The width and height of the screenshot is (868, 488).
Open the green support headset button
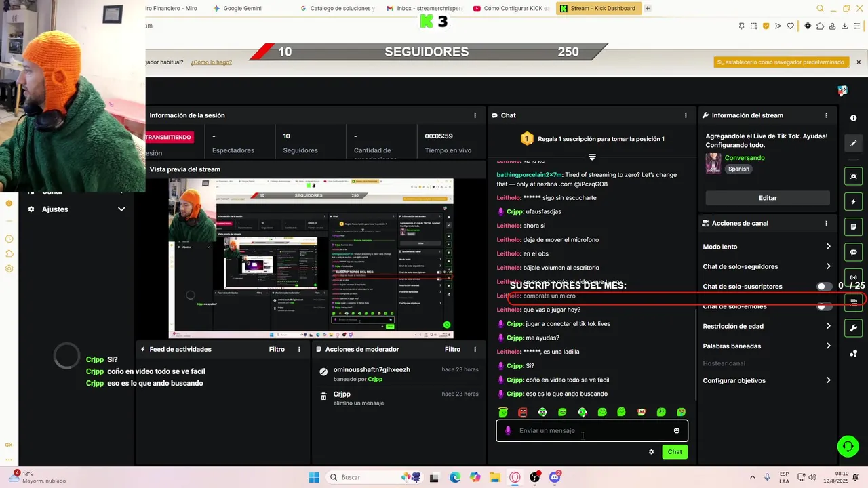(848, 446)
